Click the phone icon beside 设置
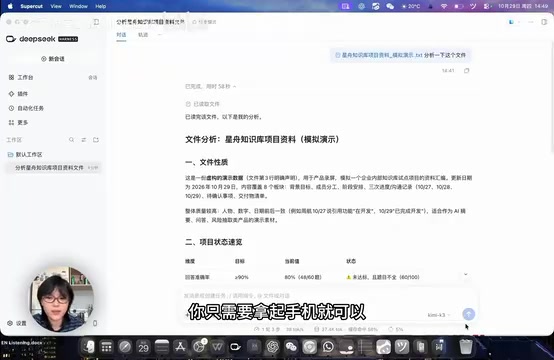Image resolution: width=554 pixels, height=360 pixels. 95,323
